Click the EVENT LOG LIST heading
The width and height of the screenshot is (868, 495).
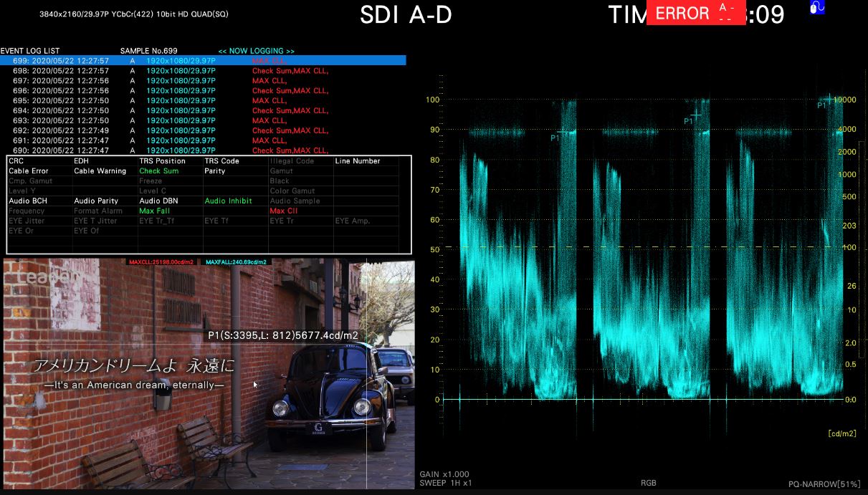30,51
